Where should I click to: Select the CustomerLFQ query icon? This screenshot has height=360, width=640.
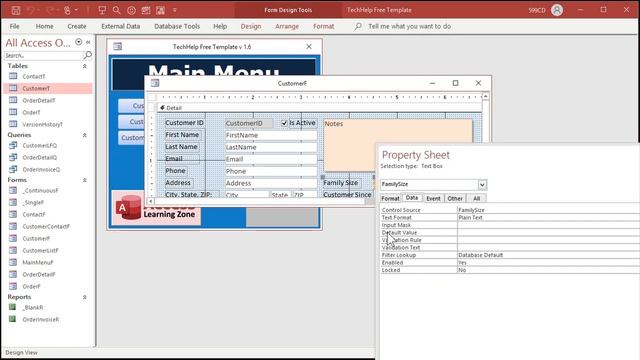[x=13, y=145]
